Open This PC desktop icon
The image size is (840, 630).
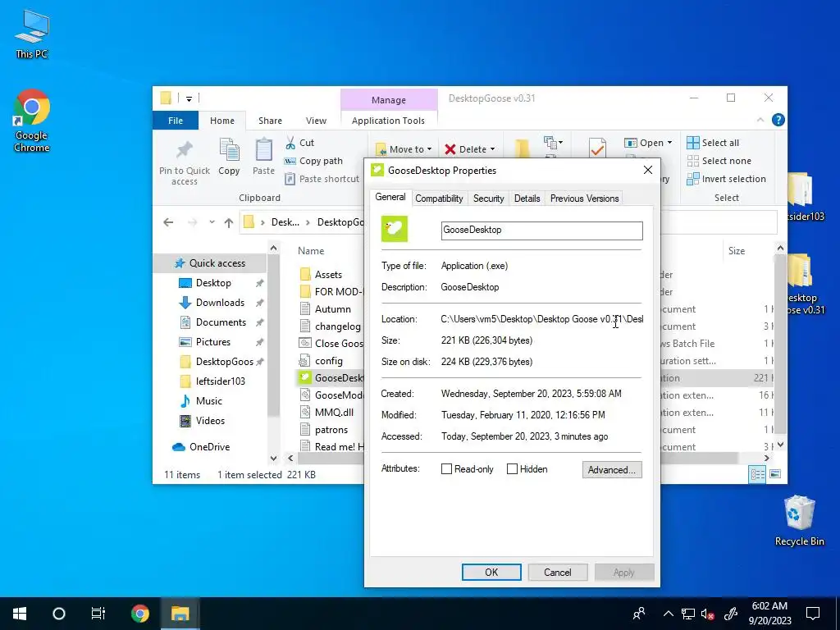[32, 34]
